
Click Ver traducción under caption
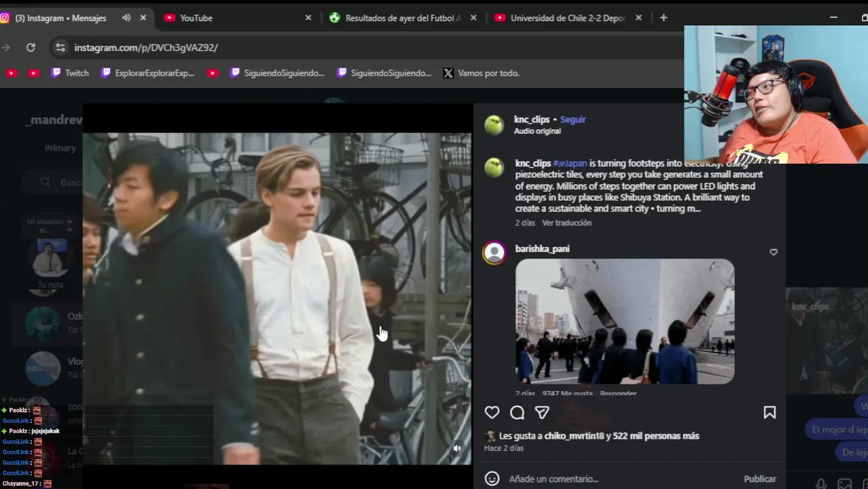point(566,223)
